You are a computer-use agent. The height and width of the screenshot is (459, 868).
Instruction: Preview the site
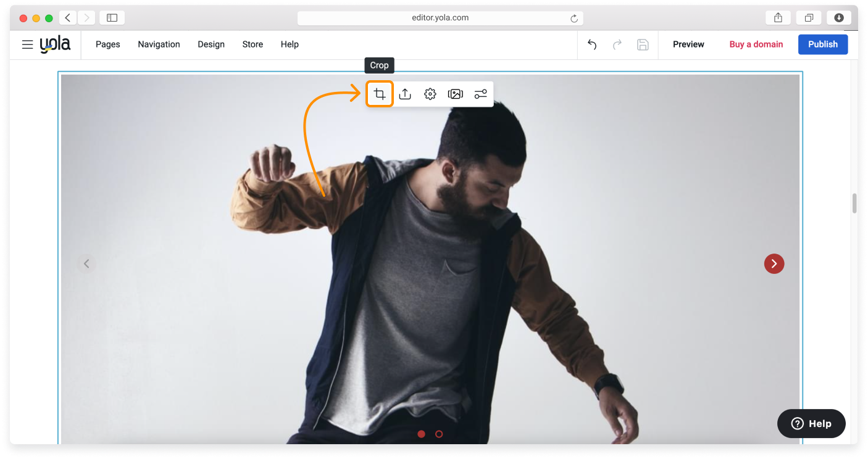pos(688,44)
